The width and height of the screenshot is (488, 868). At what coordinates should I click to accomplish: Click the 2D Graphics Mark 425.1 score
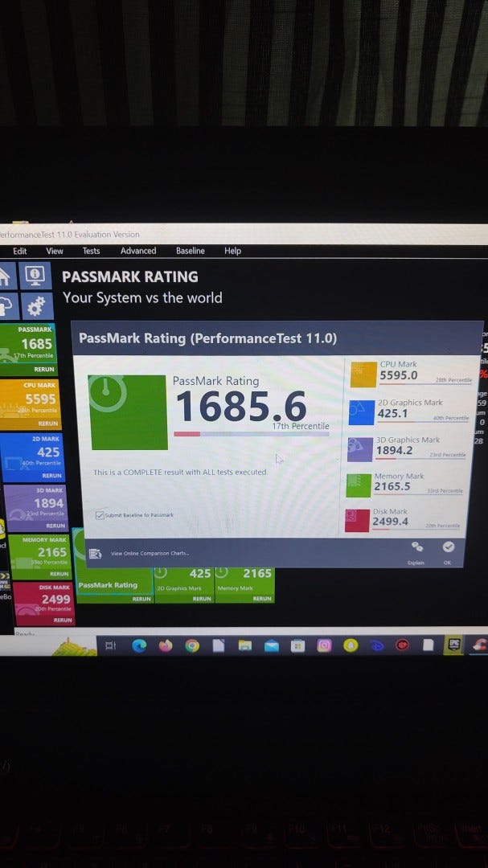pyautogui.click(x=392, y=413)
